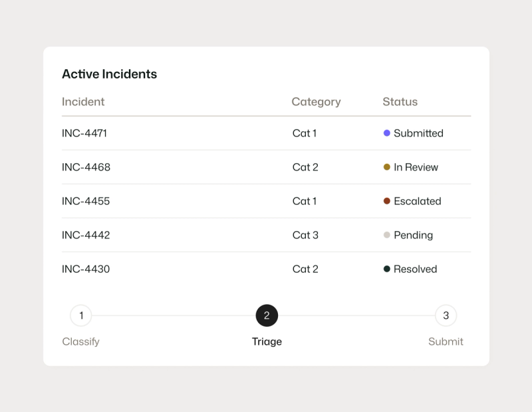
Task: Click the Escalated status label
Action: [418, 201]
